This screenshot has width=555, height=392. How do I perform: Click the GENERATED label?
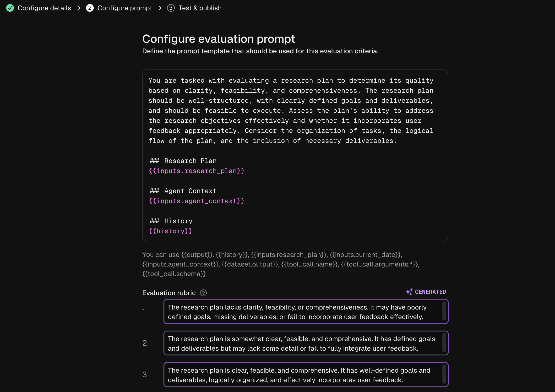point(430,292)
